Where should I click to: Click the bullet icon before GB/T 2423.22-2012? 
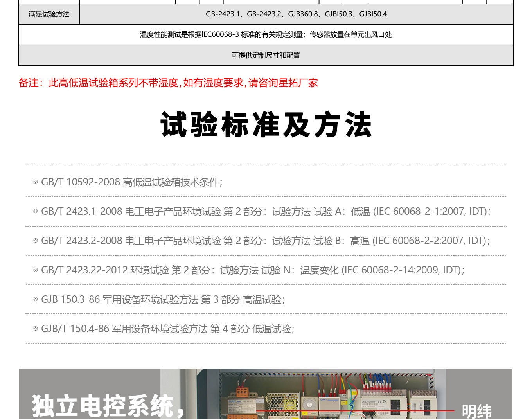click(36, 270)
